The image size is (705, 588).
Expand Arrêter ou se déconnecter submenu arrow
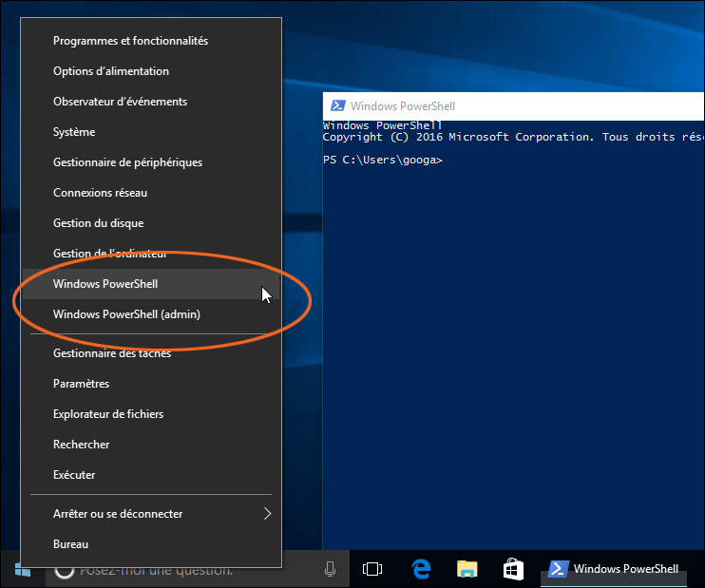pyautogui.click(x=268, y=513)
